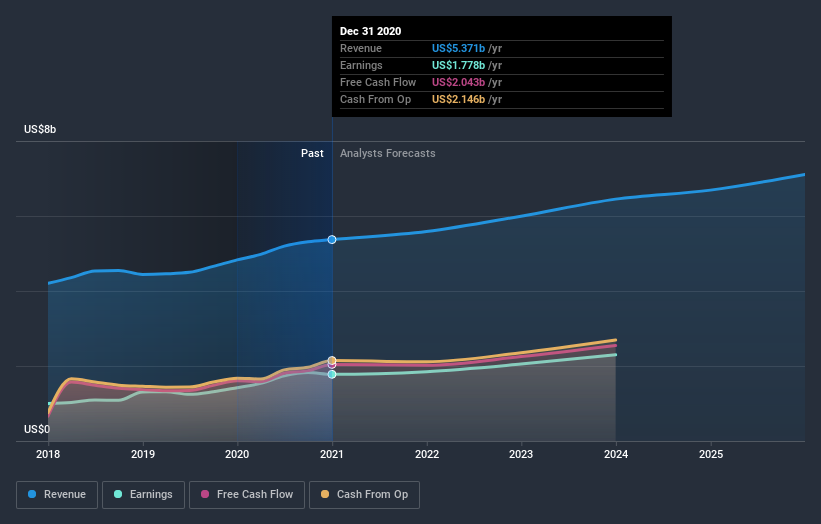821x524 pixels.
Task: Click the Revenue data point at 2021
Action: point(332,240)
